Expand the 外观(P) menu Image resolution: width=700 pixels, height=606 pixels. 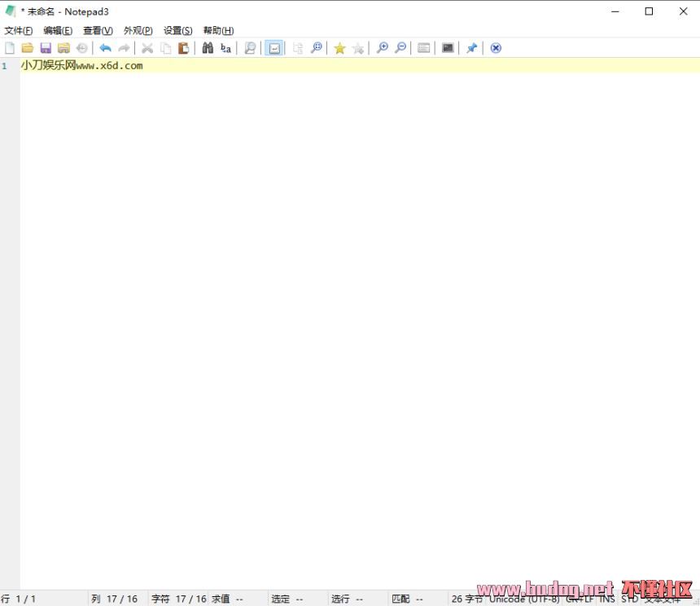pos(138,30)
